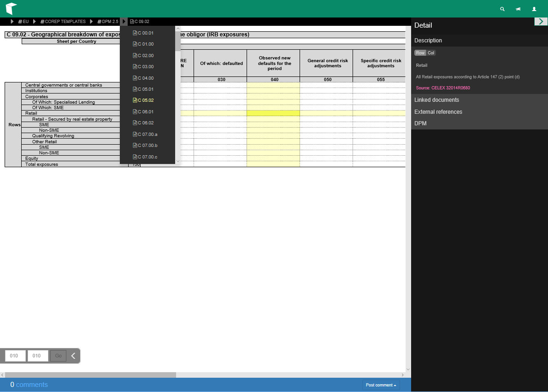Collapse the Detail panel with green chevron
The height and width of the screenshot is (392, 548).
[x=541, y=21]
